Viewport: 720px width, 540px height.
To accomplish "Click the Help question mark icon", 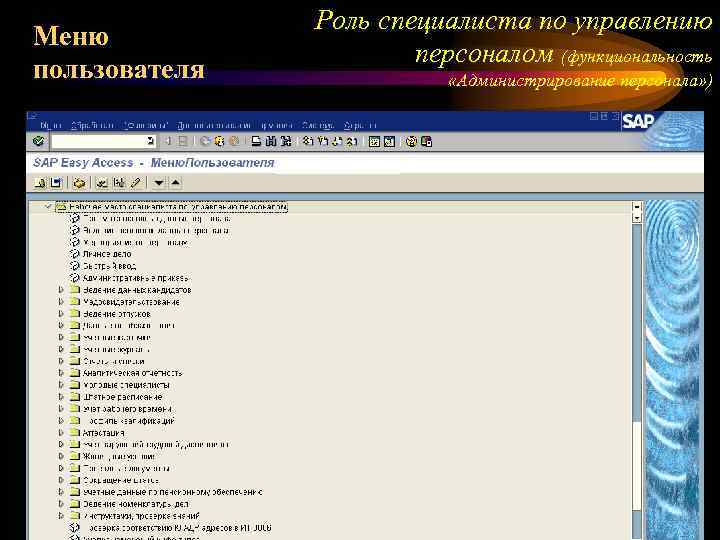I will click(411, 141).
